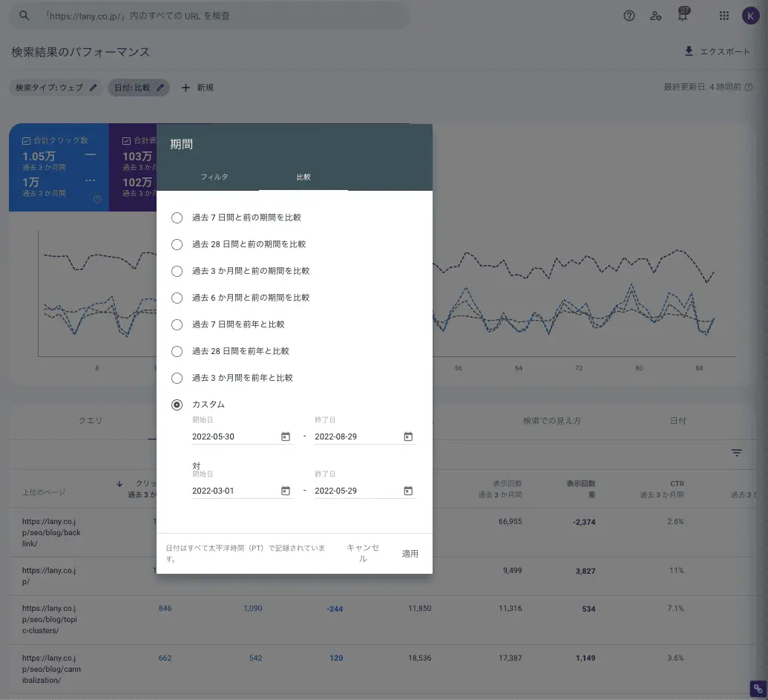Click the 適用 button
Screen dimensions: 768x700
(x=410, y=554)
